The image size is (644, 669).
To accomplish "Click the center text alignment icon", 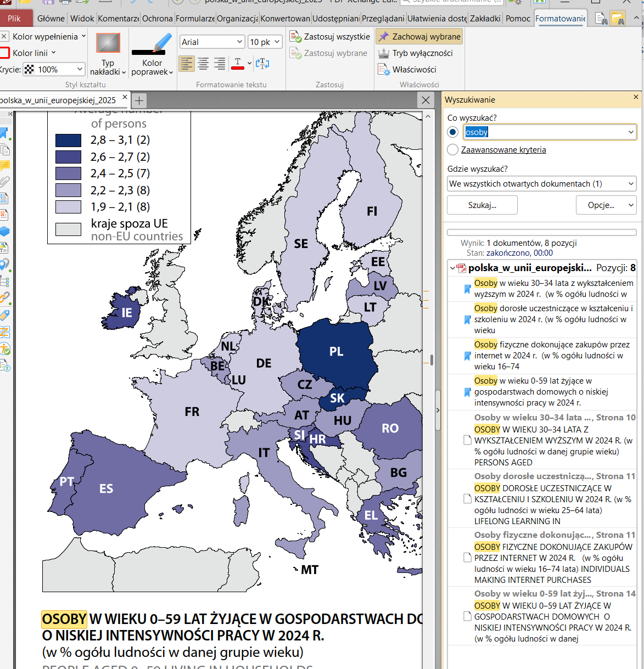I will click(203, 64).
